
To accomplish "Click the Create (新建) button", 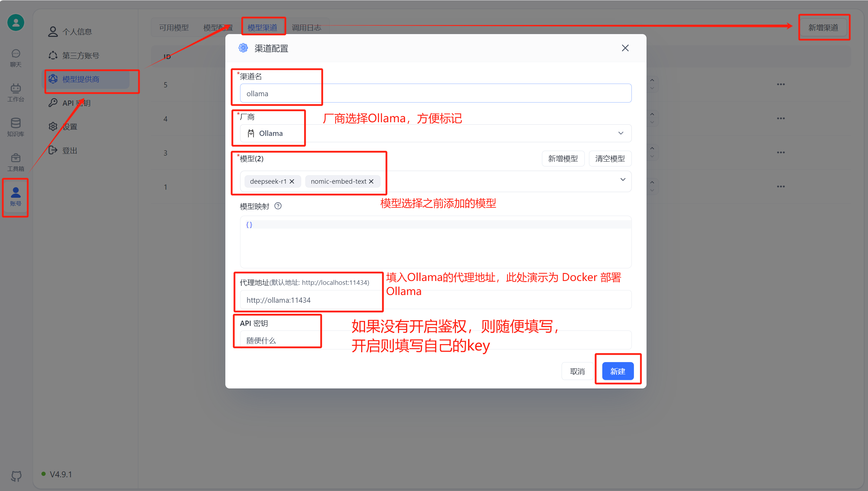I will pyautogui.click(x=618, y=371).
